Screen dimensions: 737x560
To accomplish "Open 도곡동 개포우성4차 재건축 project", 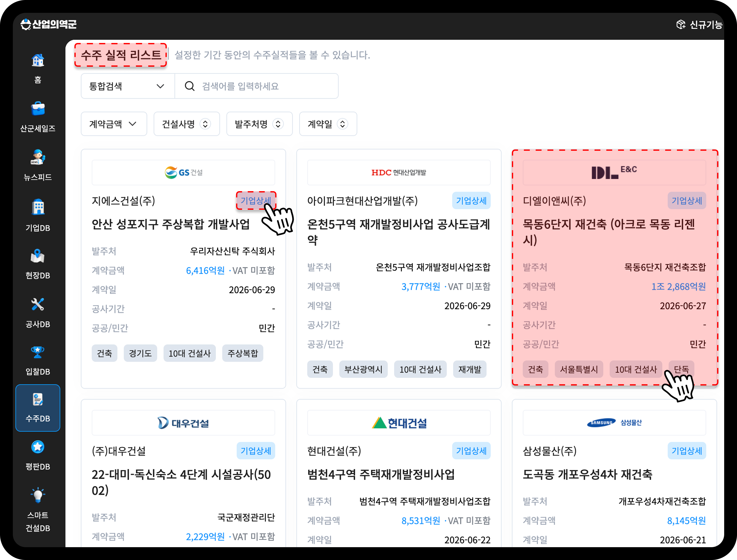I will coord(587,474).
